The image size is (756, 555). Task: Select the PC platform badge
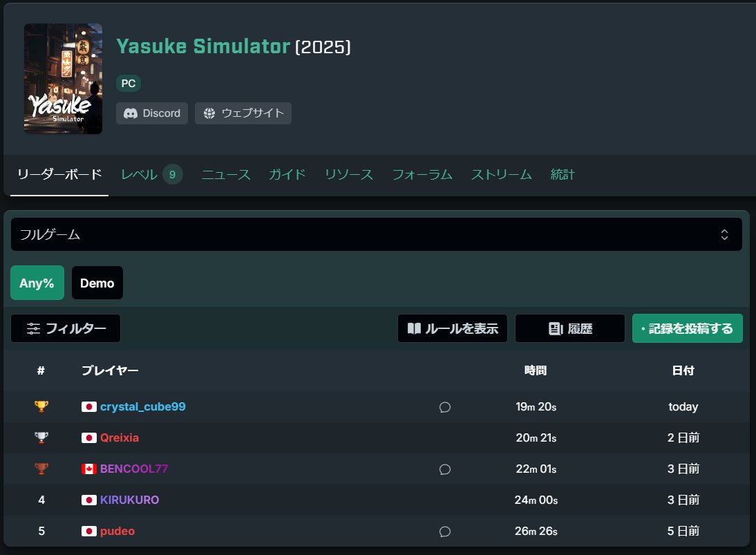(129, 84)
